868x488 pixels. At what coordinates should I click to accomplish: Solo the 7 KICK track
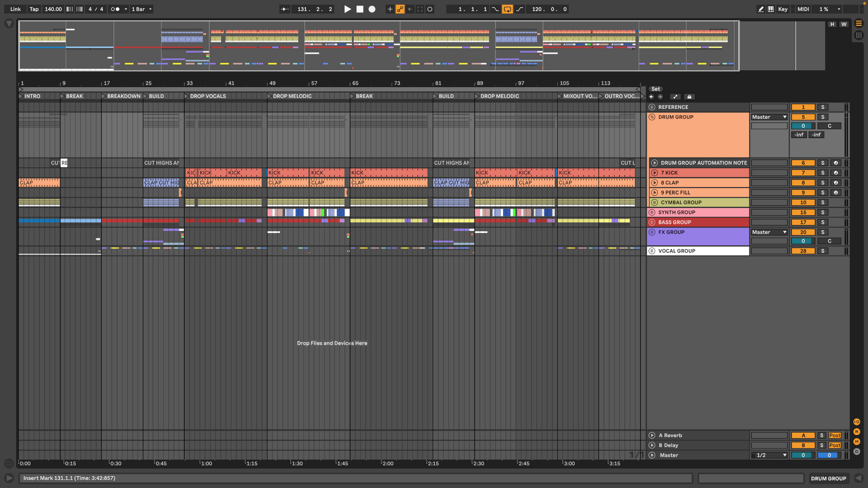[x=823, y=173]
